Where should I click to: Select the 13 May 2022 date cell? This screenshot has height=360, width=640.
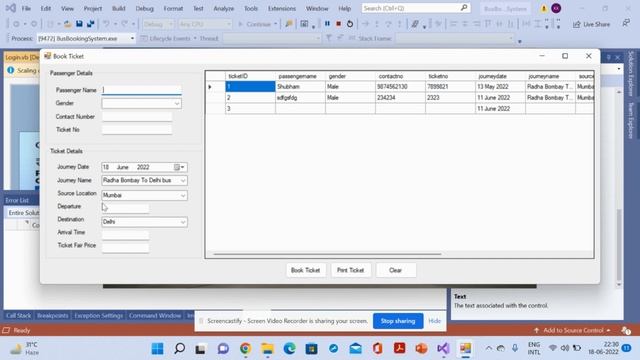(500, 87)
